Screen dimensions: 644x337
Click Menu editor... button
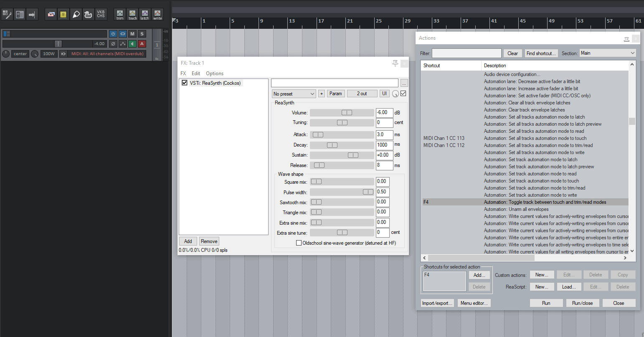(x=474, y=303)
